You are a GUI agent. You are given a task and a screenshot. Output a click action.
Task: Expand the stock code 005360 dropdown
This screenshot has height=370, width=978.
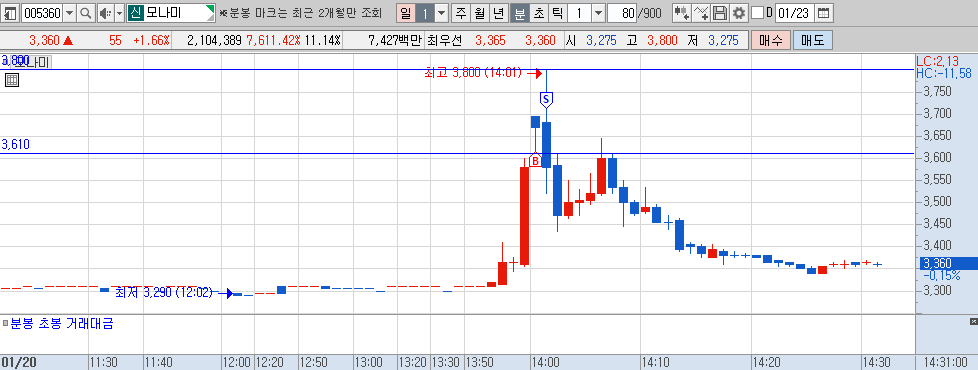pos(69,12)
